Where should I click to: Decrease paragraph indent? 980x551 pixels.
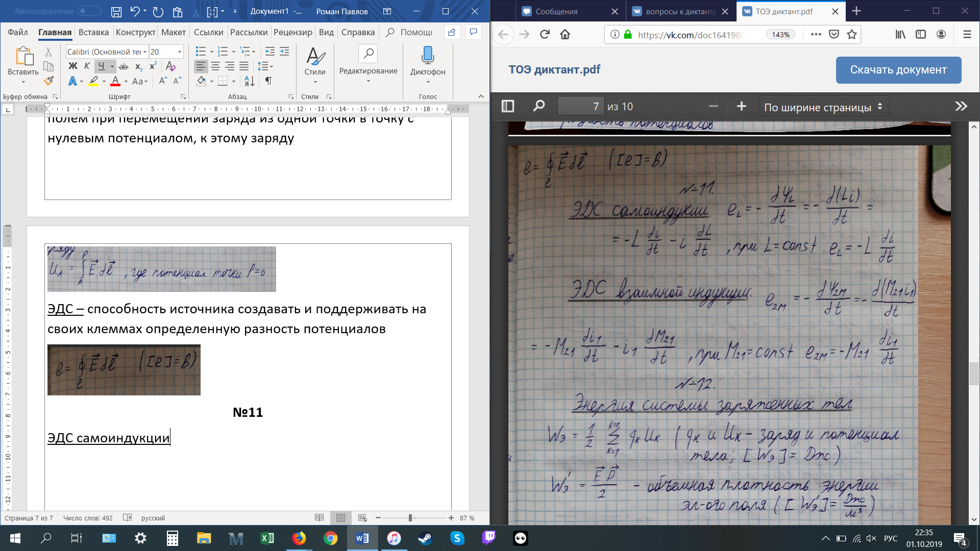point(270,52)
